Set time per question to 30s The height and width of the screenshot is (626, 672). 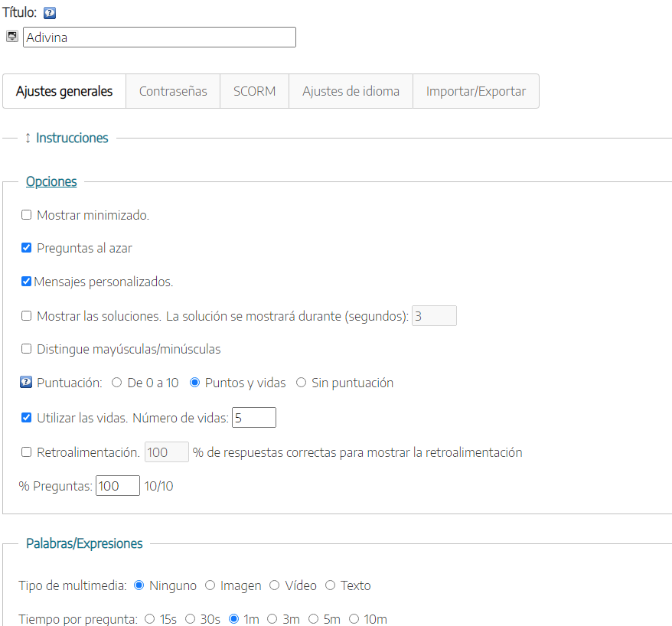191,618
